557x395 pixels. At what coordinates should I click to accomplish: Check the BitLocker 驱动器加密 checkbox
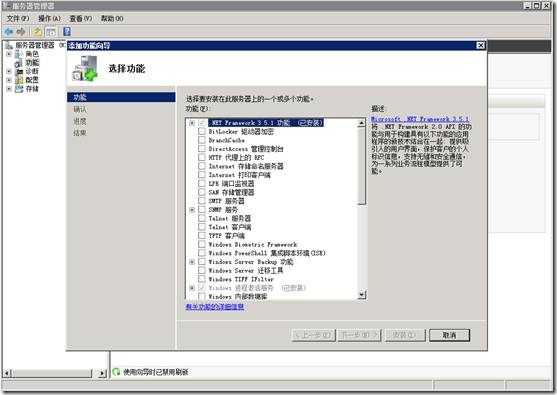tap(202, 131)
